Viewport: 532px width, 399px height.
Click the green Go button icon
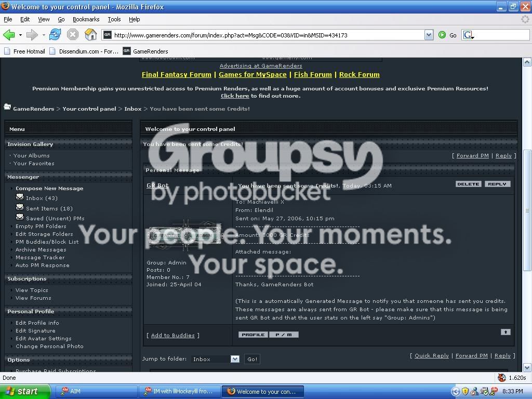442,35
